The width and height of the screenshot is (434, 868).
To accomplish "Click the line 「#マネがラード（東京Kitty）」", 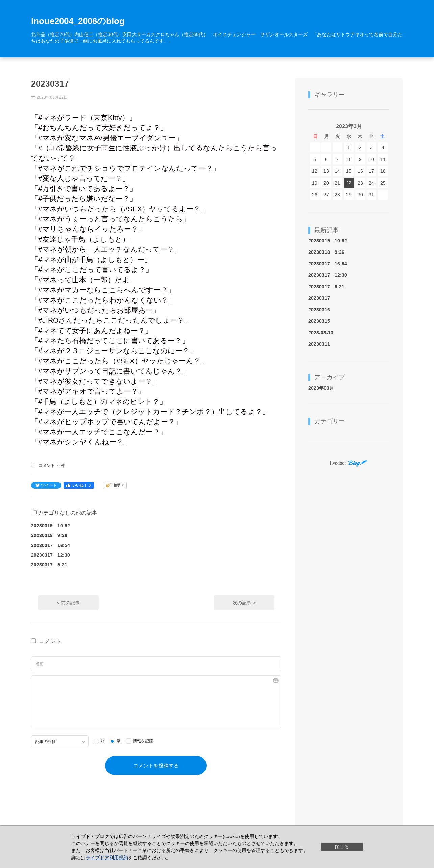I will click(x=83, y=118).
